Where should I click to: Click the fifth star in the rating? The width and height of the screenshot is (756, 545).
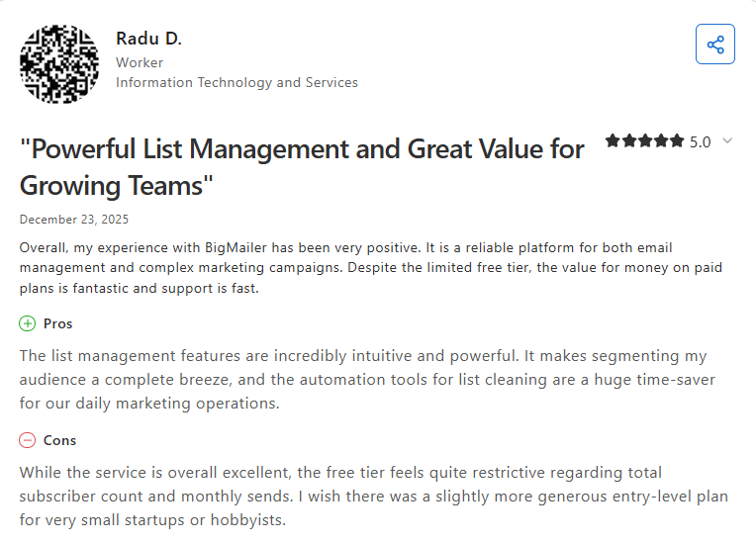(x=677, y=141)
